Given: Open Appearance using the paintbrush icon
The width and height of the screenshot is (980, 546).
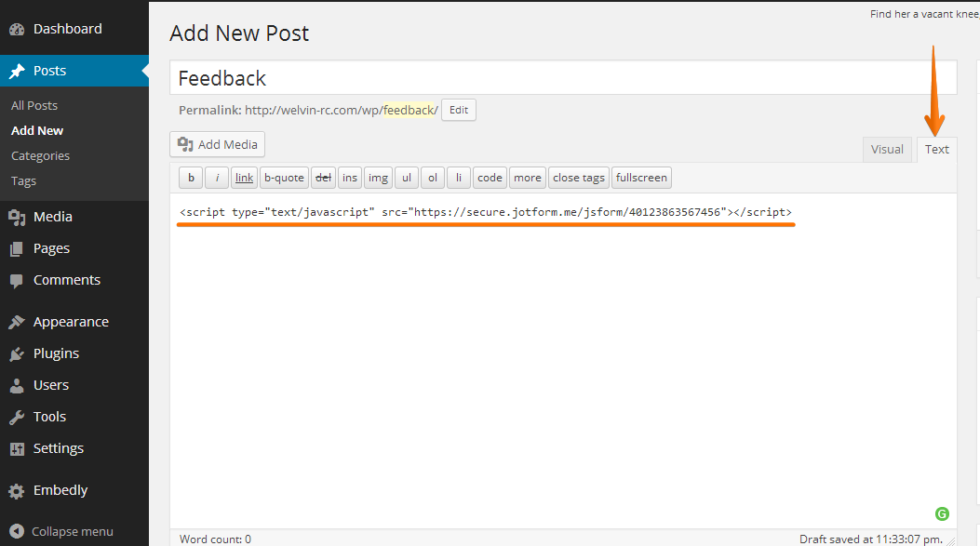Looking at the screenshot, I should click(x=17, y=322).
